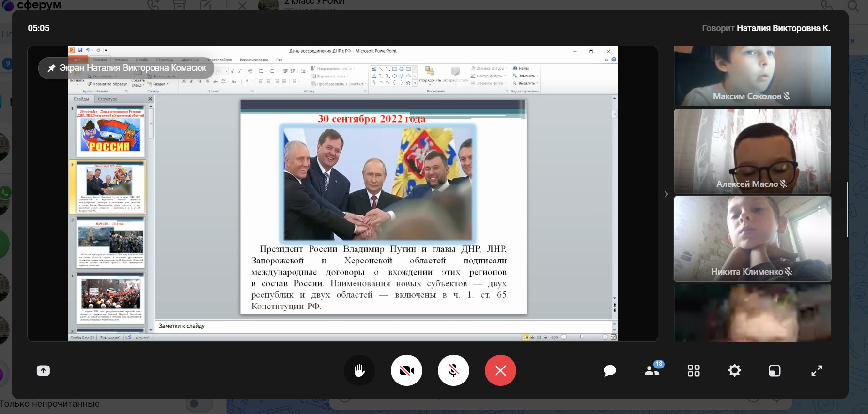Minimize call with picture-in-picture icon
The width and height of the screenshot is (868, 414).
click(x=775, y=371)
